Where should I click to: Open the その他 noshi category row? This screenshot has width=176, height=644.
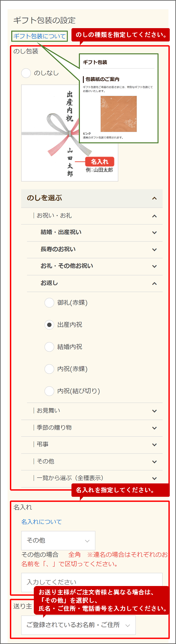click(92, 462)
